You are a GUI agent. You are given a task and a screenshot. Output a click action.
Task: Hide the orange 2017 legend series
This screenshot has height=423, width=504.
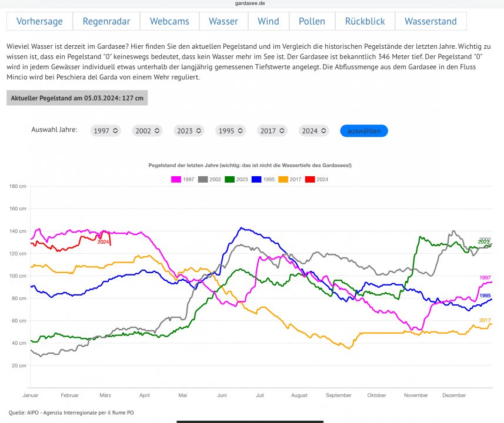coord(283,179)
